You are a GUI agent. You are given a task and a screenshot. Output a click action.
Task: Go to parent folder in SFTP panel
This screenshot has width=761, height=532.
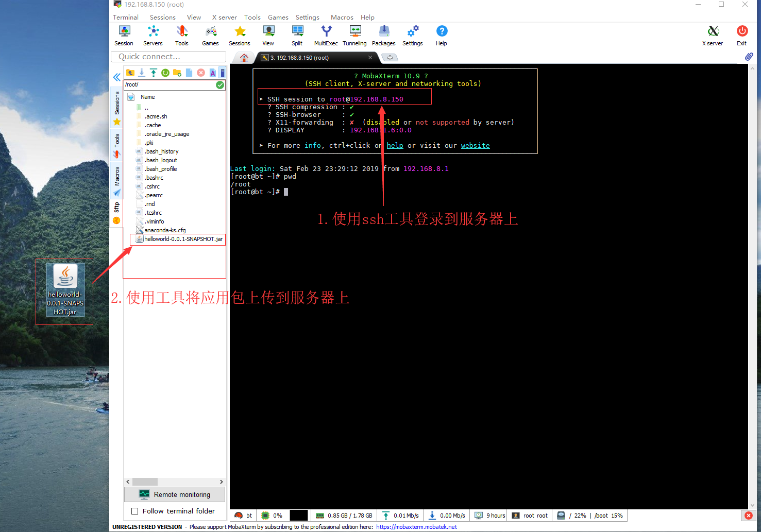tap(130, 73)
